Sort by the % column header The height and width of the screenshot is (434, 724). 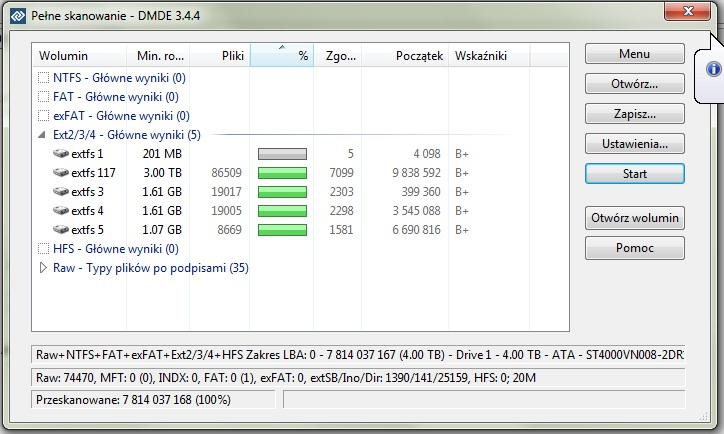(x=282, y=55)
